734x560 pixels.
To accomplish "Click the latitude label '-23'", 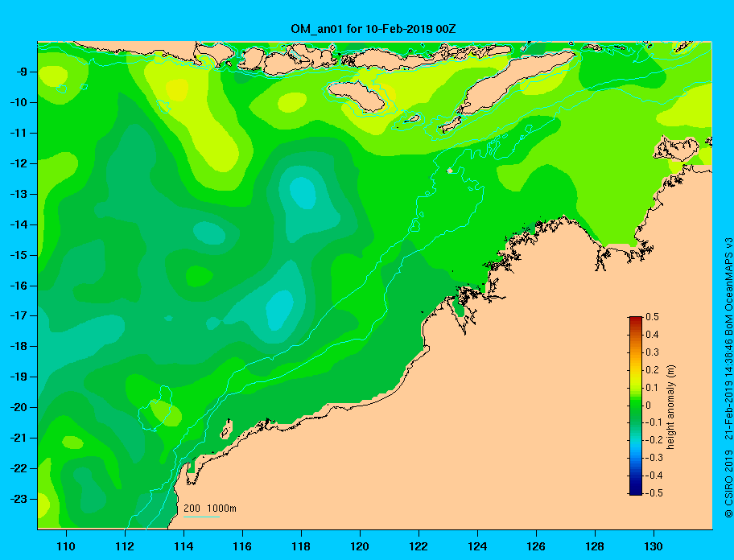I will pos(19,499).
